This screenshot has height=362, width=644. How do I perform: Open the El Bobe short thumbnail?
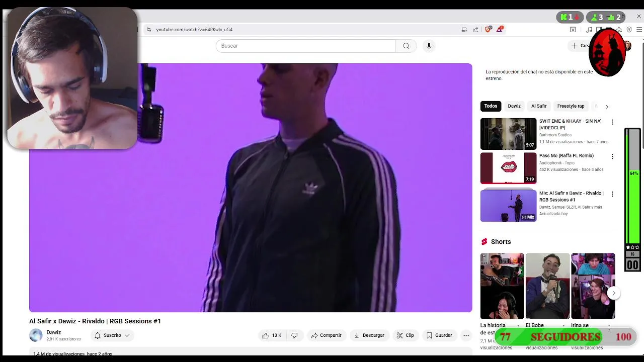click(x=547, y=286)
